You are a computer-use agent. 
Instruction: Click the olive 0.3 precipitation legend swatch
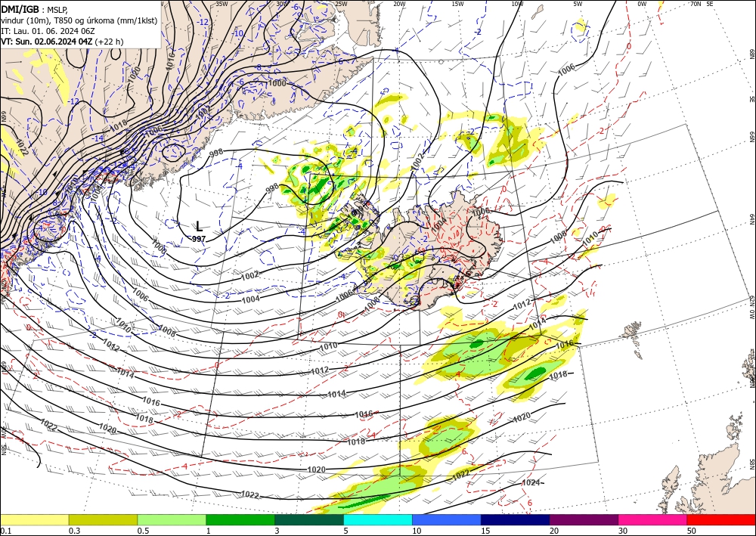click(x=103, y=519)
